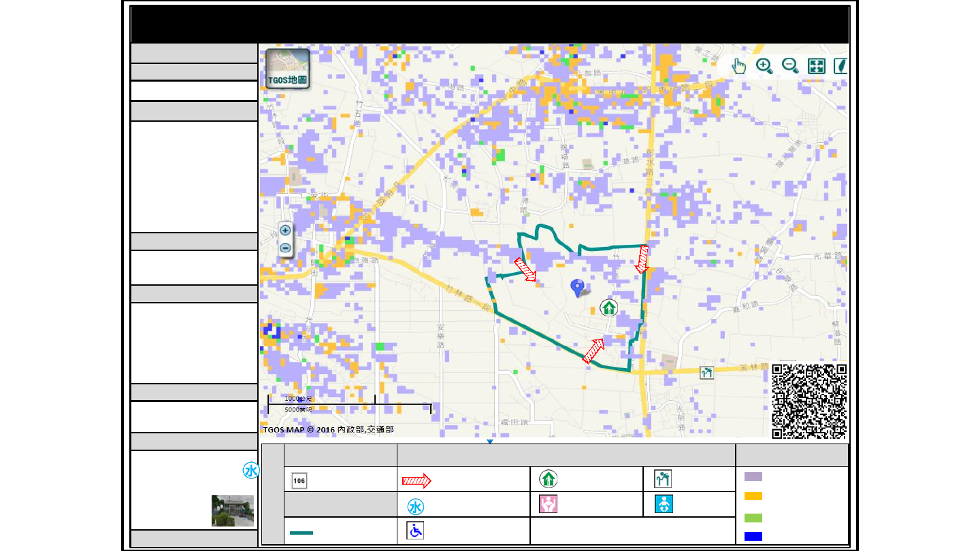
Task: Click the adult-and-child legend icon
Action: 663,479
